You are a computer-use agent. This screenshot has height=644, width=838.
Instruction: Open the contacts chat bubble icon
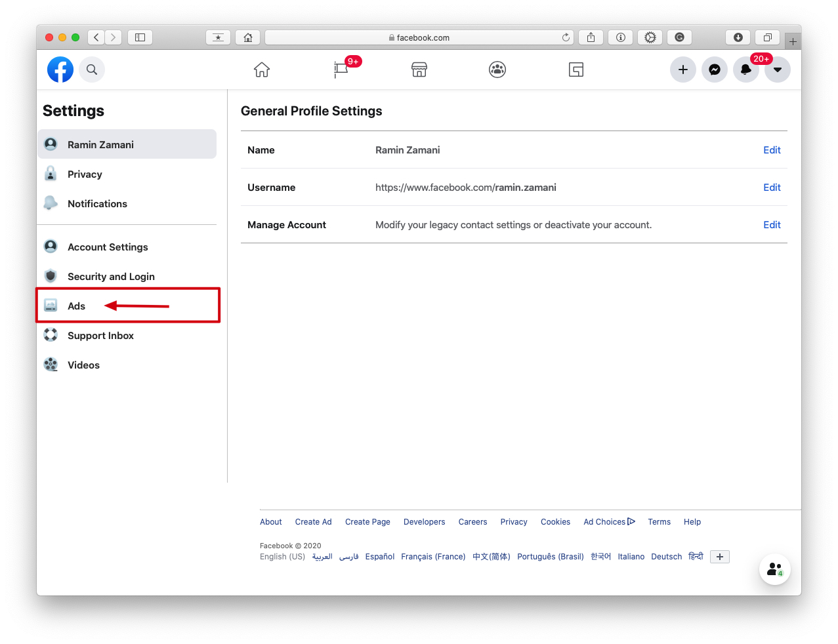[775, 569]
